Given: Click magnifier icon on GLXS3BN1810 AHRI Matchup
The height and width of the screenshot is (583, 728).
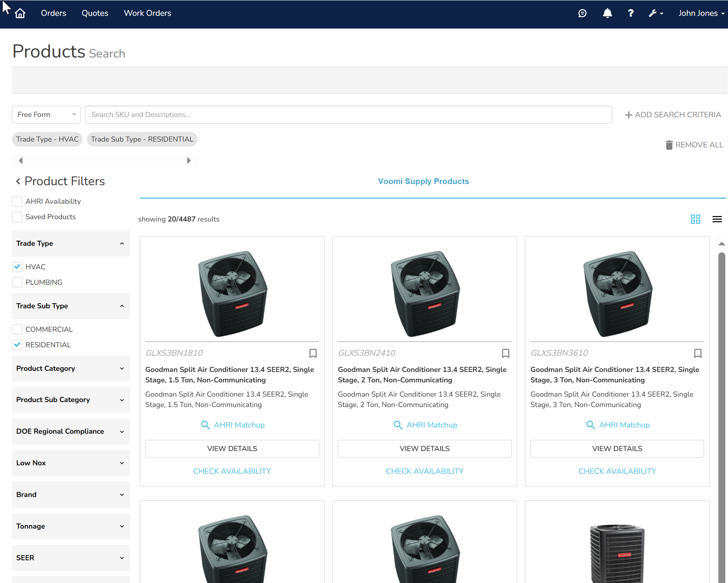Looking at the screenshot, I should (x=205, y=425).
